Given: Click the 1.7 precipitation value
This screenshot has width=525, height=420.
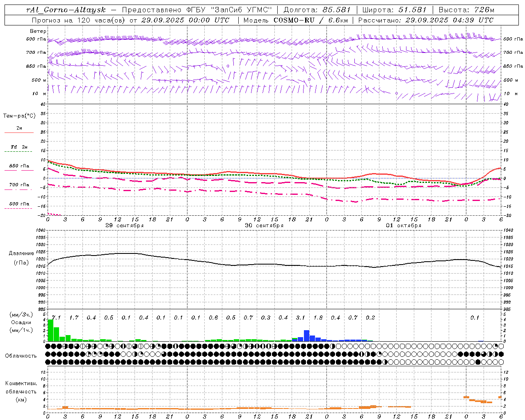Looking at the screenshot, I should click(74, 317).
